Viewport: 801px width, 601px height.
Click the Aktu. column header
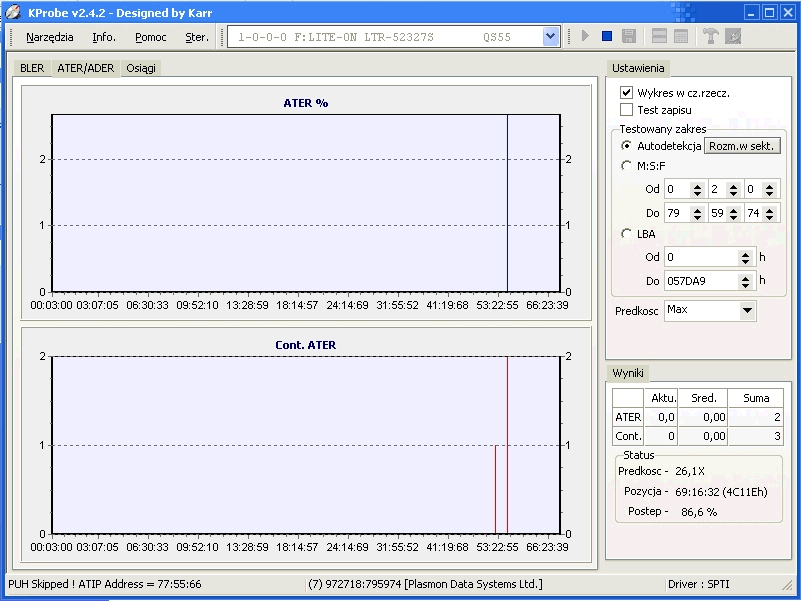click(x=661, y=398)
